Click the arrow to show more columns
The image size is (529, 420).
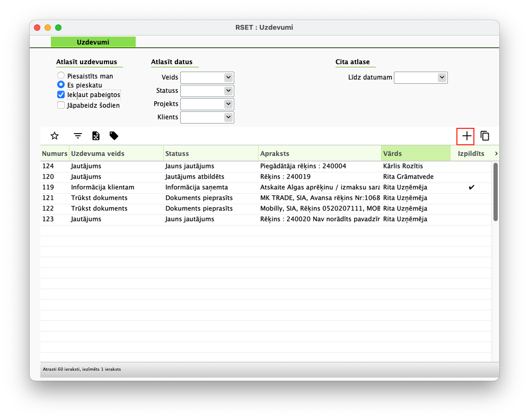496,154
